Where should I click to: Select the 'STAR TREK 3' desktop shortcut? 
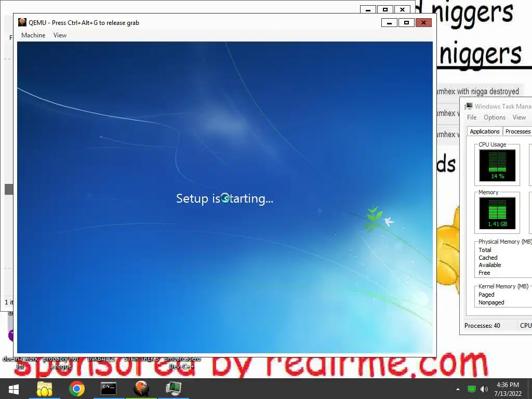(141, 359)
